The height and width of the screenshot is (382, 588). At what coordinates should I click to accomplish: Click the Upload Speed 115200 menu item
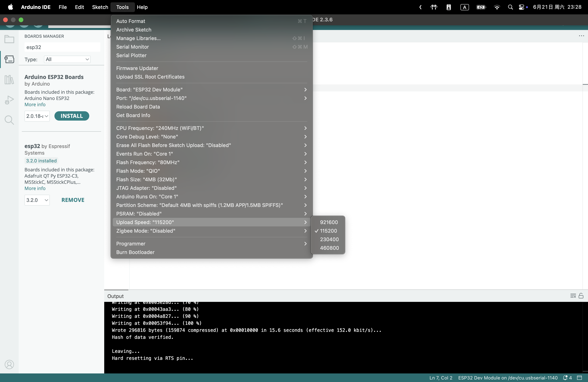[212, 222]
